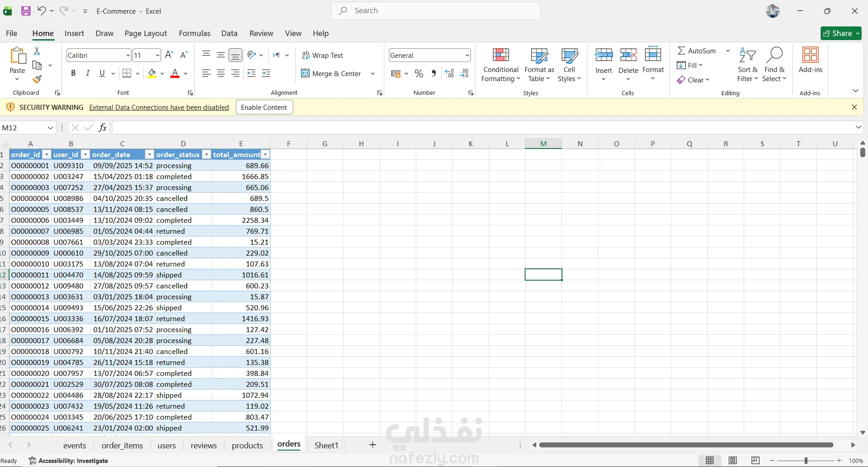Switch to the products sheet tab
The image size is (868, 467).
(247, 446)
